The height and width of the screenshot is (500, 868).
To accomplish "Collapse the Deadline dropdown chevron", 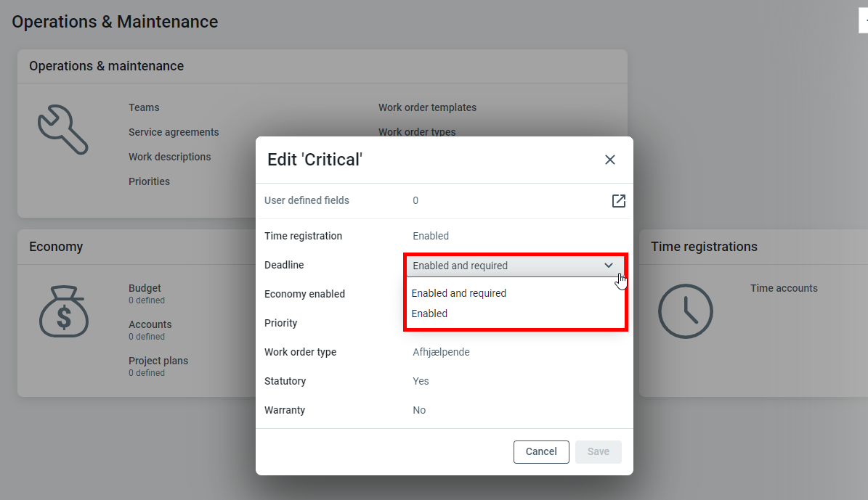I will (x=608, y=266).
